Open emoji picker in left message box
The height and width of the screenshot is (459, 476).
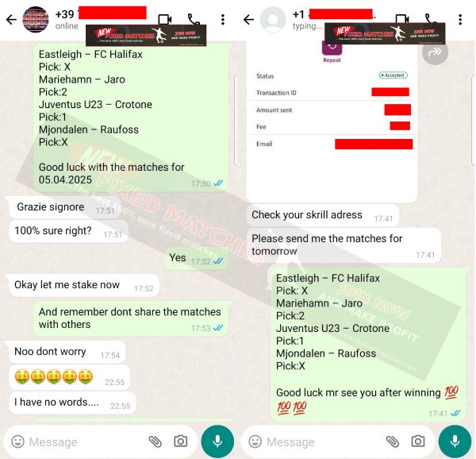[x=17, y=442]
